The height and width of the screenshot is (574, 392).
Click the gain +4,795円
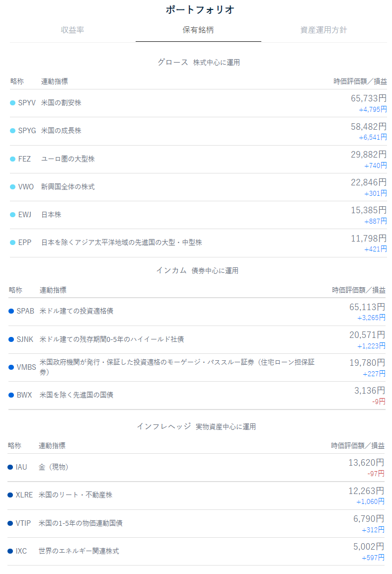(x=373, y=109)
